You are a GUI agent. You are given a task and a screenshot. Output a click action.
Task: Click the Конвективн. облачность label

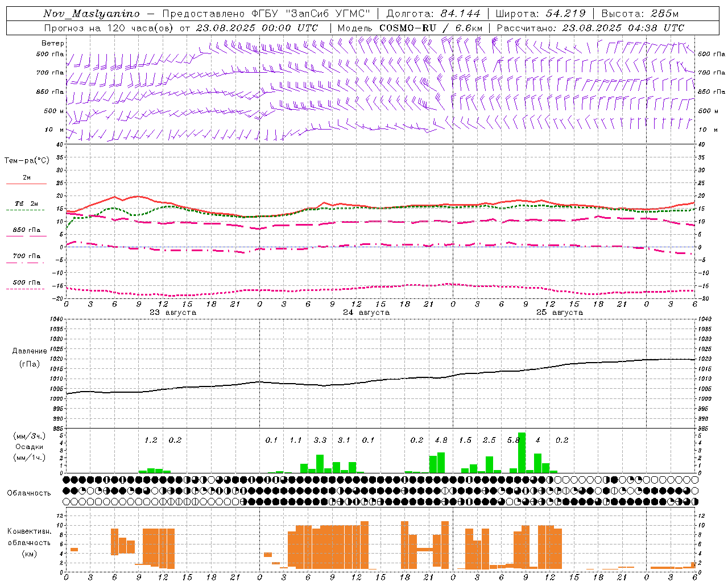coord(30,537)
